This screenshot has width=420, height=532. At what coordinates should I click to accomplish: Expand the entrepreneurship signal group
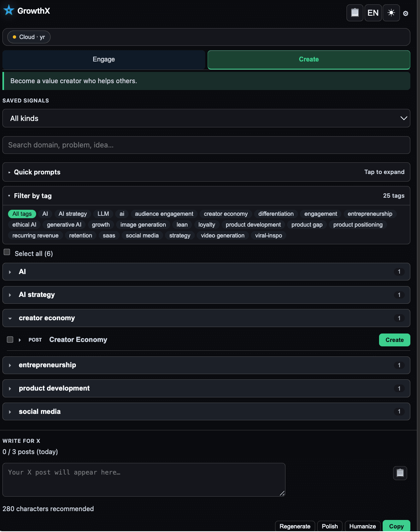click(x=206, y=365)
